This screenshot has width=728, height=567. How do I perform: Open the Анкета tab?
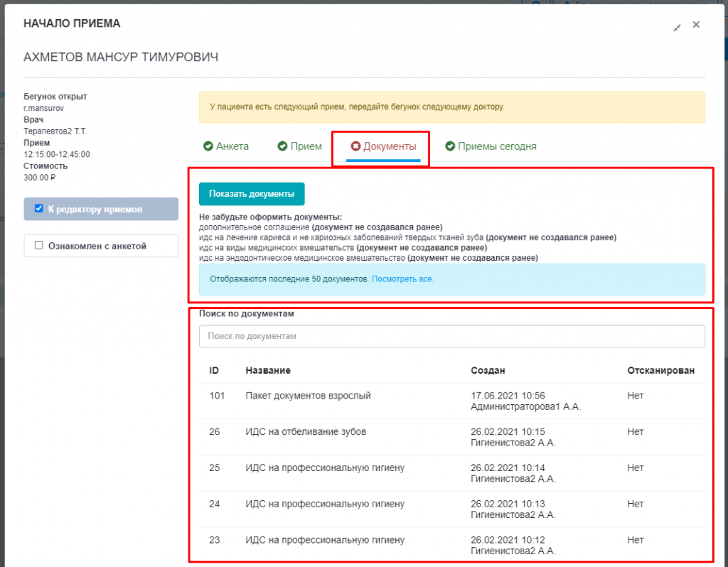(x=226, y=146)
